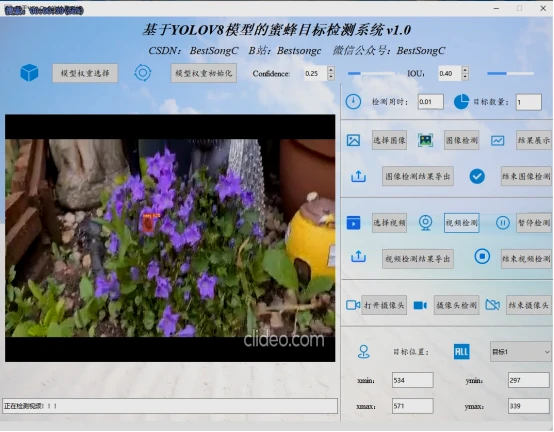Screen dimensions: 554x432
Task: Decrease IOU value with spinner down arrow
Action: click(465, 77)
